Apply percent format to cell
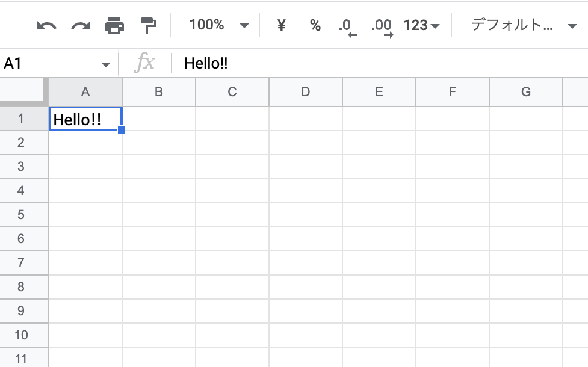Screen dimensions: 588x367 (315, 26)
